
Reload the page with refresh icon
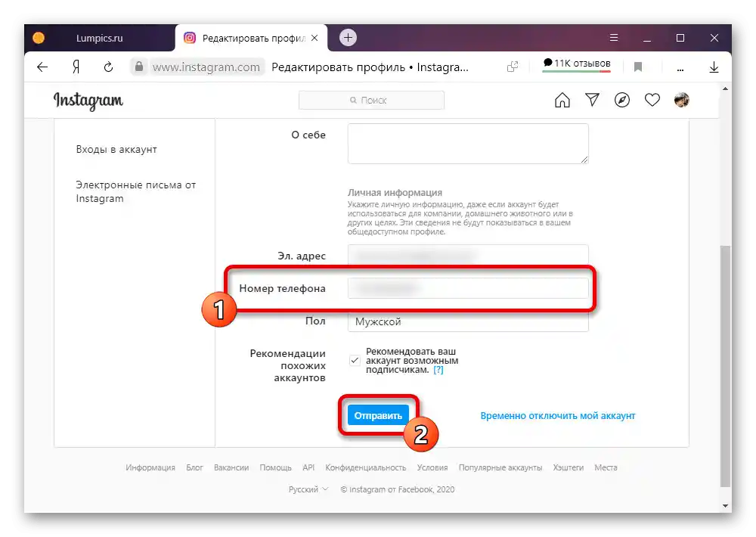pos(108,67)
